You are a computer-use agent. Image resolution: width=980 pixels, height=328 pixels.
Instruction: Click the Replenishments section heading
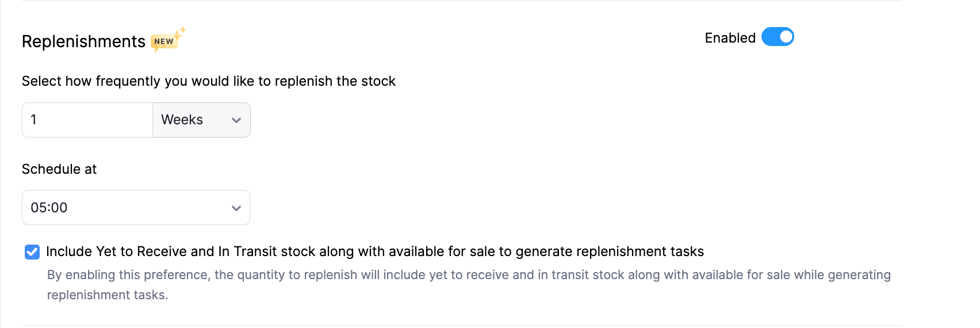pos(83,41)
